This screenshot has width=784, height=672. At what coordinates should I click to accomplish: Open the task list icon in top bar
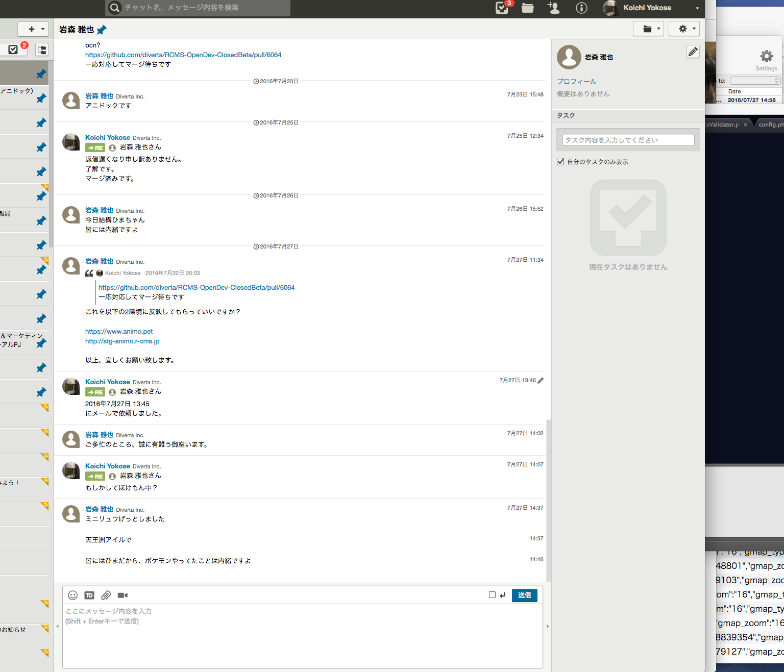502,8
